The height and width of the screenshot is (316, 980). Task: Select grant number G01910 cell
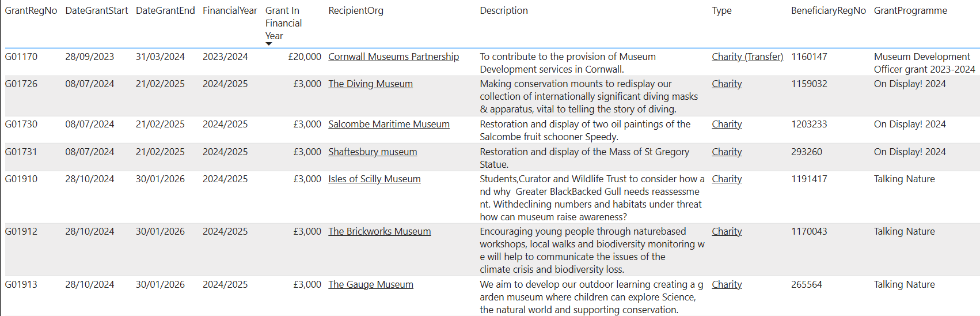coord(21,179)
